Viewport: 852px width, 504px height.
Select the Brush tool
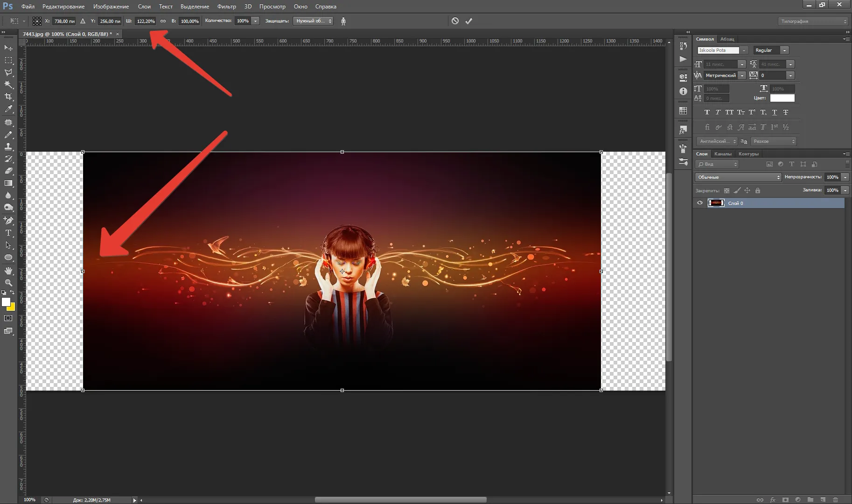tap(8, 134)
